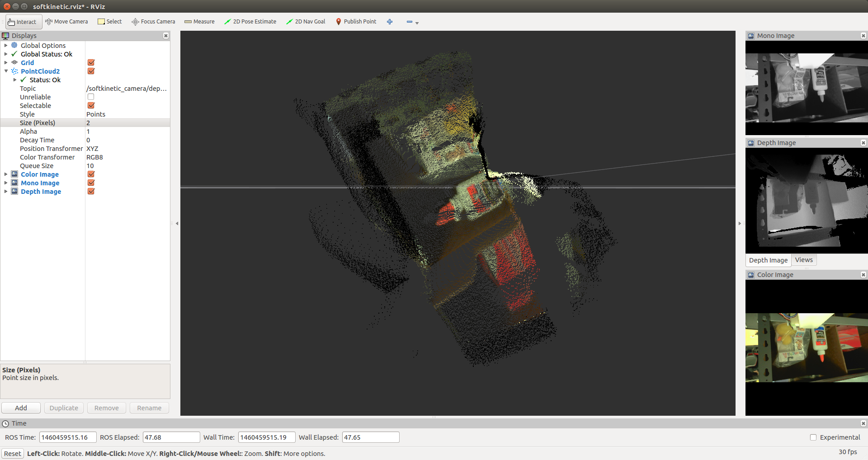Screen dimensions: 868x460
Task: Click the Mono Image display icon
Action: pos(14,183)
